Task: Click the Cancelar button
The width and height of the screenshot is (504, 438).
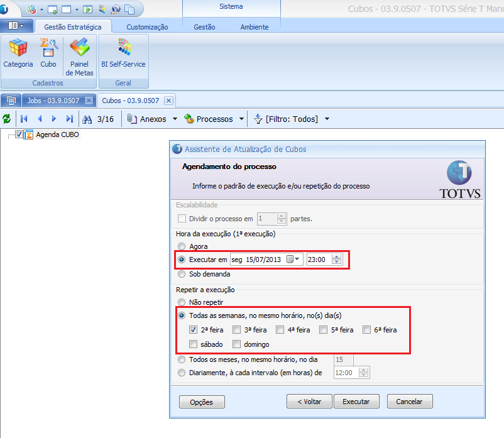Action: [x=410, y=402]
